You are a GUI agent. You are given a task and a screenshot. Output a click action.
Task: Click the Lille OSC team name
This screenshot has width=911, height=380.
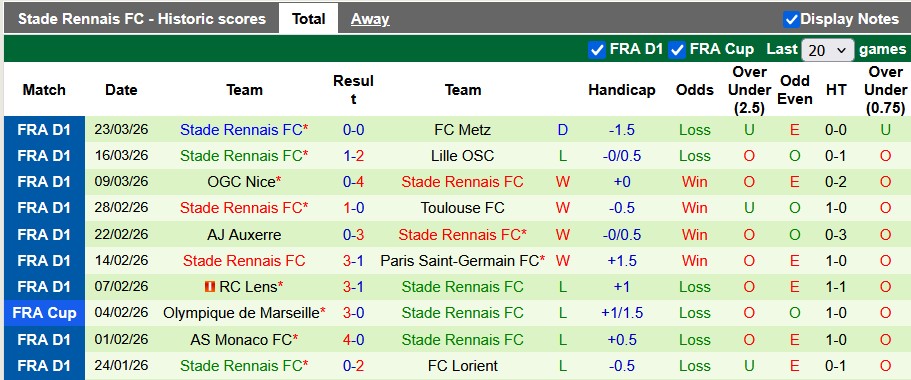(x=462, y=156)
